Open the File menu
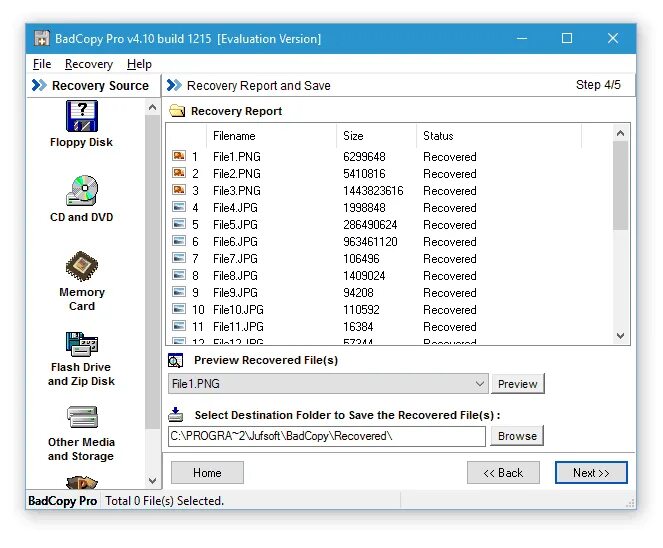 pyautogui.click(x=42, y=64)
